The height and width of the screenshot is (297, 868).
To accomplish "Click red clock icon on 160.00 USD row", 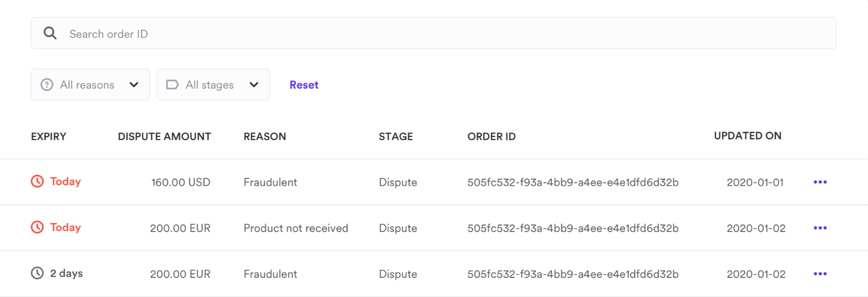I will (x=37, y=181).
